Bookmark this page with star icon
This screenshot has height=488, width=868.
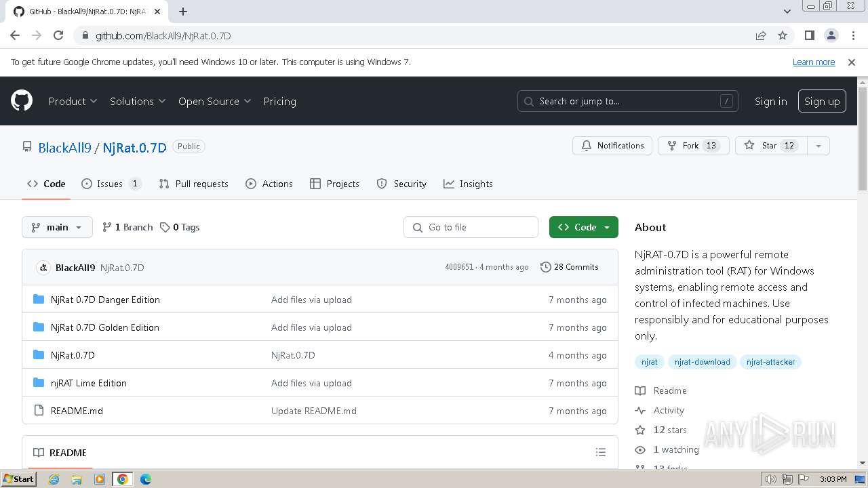coord(783,35)
